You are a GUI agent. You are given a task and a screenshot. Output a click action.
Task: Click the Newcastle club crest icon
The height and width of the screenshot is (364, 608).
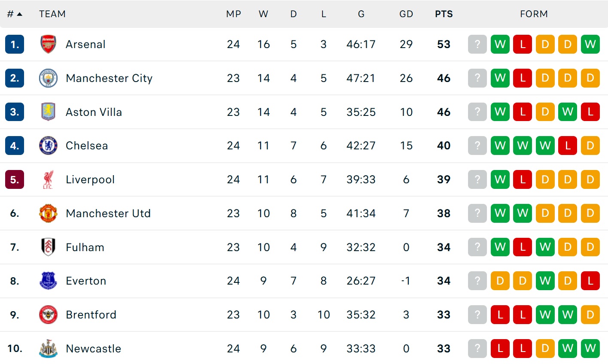tap(48, 349)
